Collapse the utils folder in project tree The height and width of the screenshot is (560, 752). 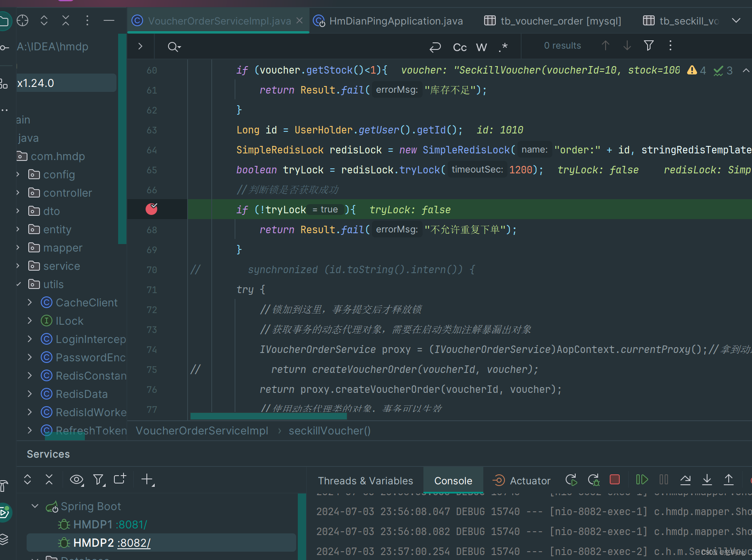18,284
